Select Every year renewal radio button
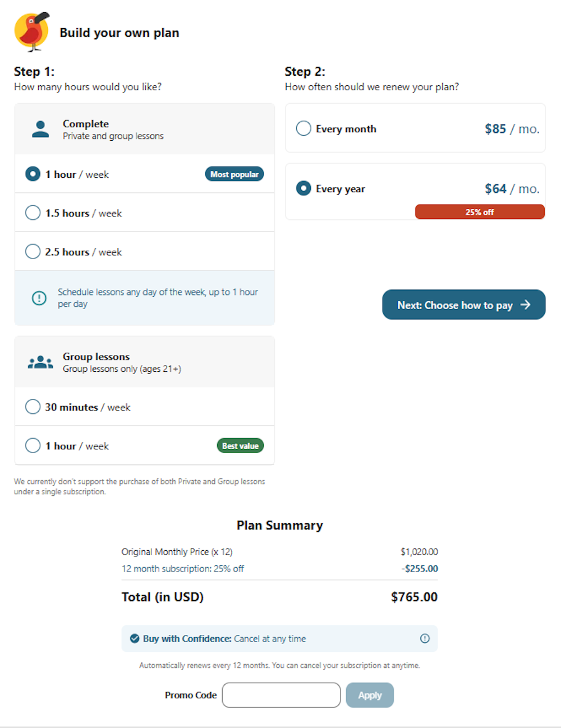This screenshot has width=561, height=728. pyautogui.click(x=304, y=188)
